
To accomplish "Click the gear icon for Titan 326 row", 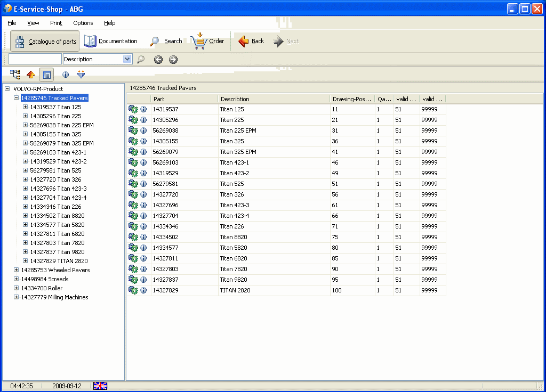I will point(133,194).
